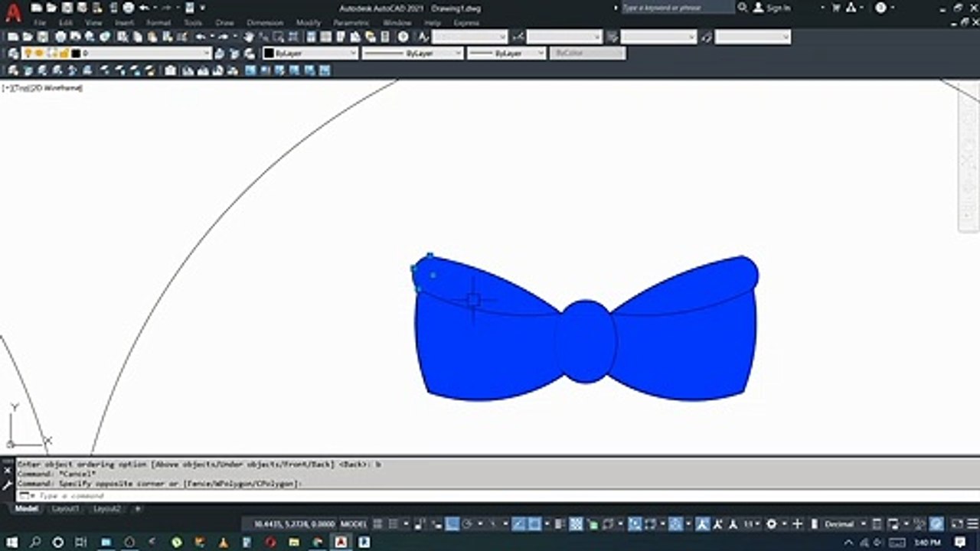Toggle drawing grid display in status bar
The height and width of the screenshot is (551, 980).
(x=378, y=524)
